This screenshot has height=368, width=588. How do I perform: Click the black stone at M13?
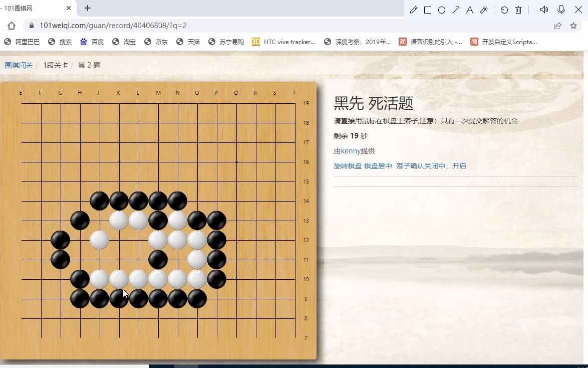pos(158,221)
